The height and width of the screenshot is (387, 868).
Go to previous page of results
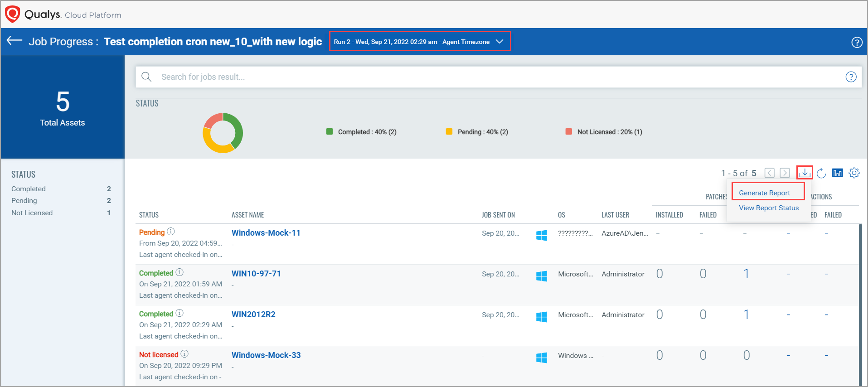(769, 173)
